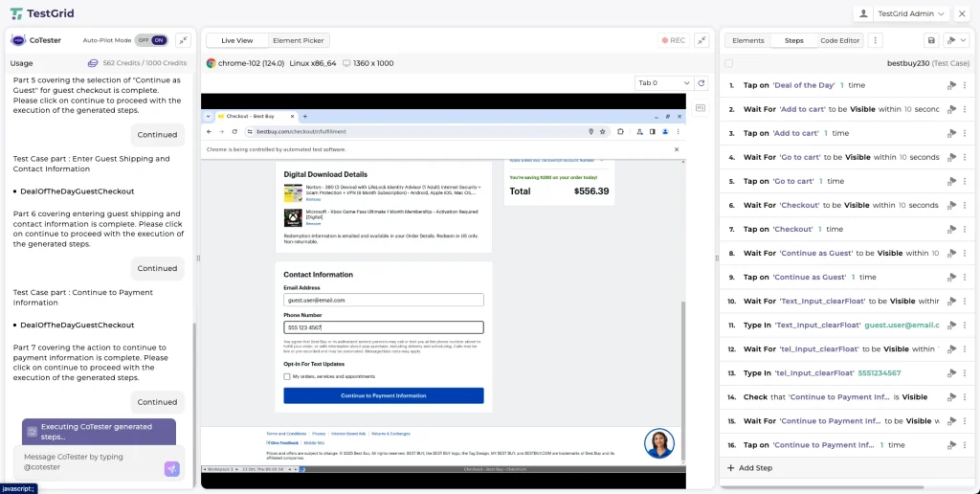Image resolution: width=980 pixels, height=494 pixels.
Task: Click the CoTester avatar icon
Action: [18, 40]
